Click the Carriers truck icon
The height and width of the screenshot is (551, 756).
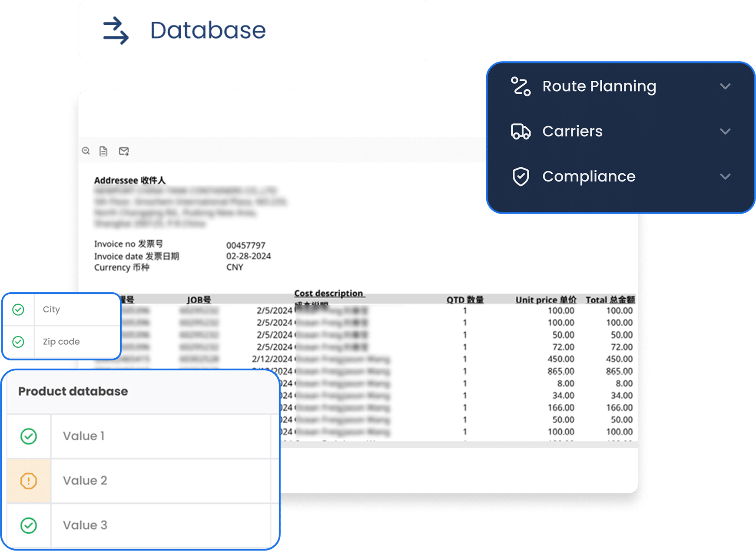[521, 131]
